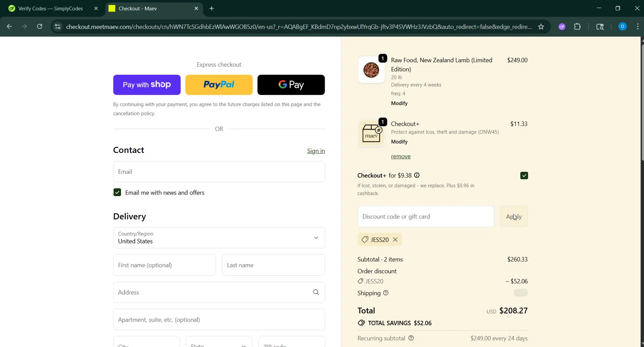The image size is (644, 347).
Task: Close the Verify Codes SimplyCodes tab
Action: point(96,8)
